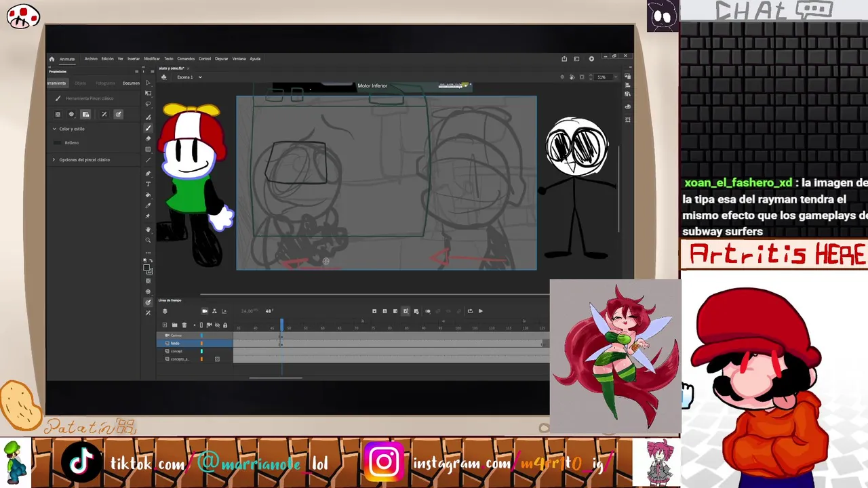Viewport: 868px width, 488px height.
Task: Toggle the lock fill brush option
Action: point(85,115)
